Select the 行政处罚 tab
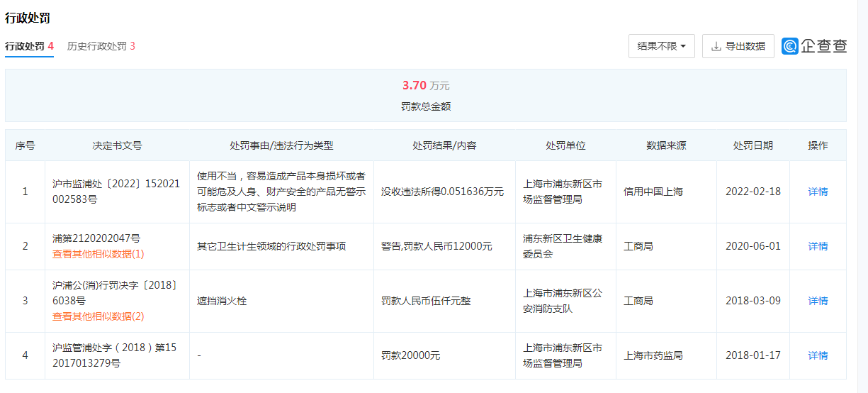This screenshot has height=393, width=868. point(29,46)
